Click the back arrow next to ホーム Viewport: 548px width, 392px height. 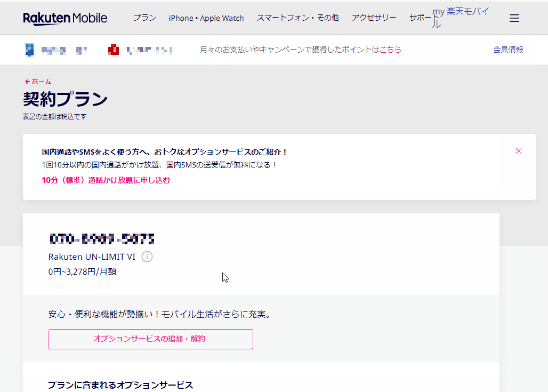coord(27,82)
